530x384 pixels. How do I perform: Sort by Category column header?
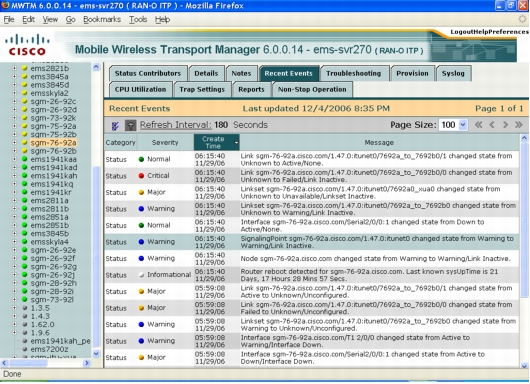pyautogui.click(x=120, y=143)
